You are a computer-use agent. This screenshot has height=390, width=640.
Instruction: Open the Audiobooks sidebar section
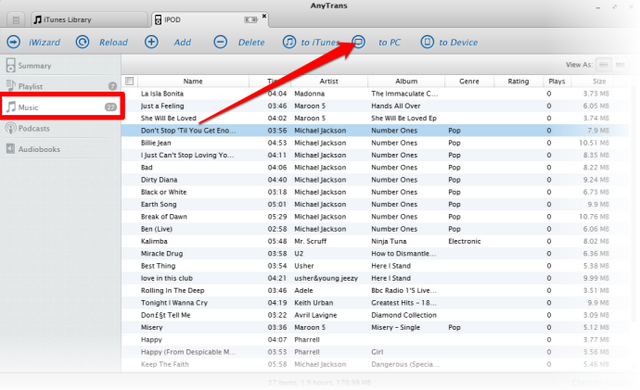click(x=60, y=149)
